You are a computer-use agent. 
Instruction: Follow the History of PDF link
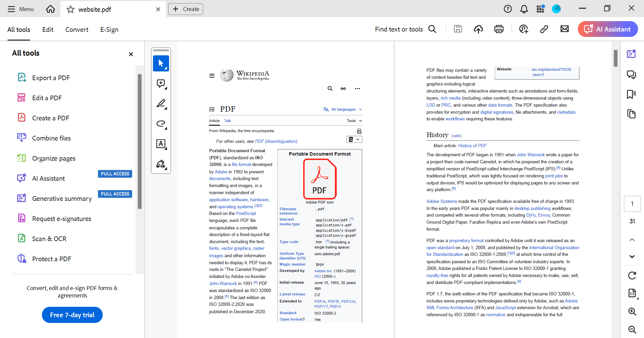(x=472, y=146)
